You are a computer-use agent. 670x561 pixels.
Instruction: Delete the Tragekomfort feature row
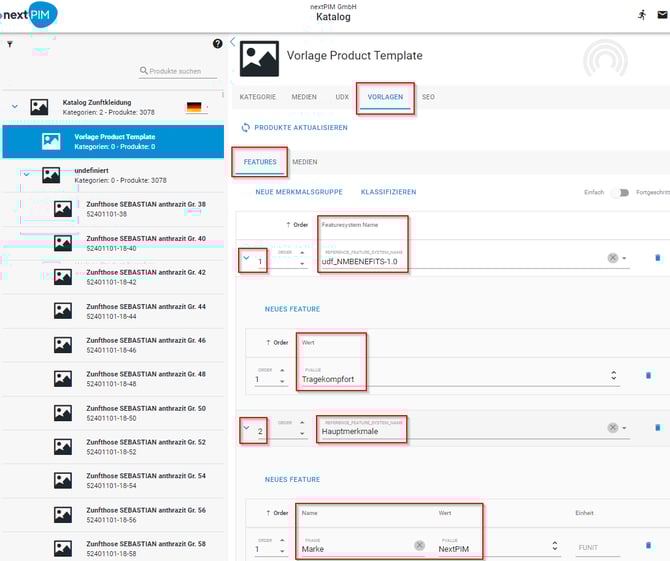point(648,375)
